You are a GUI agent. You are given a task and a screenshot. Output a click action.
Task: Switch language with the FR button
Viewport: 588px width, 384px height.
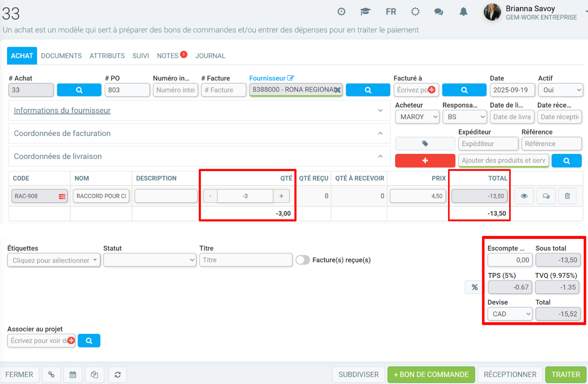(391, 12)
